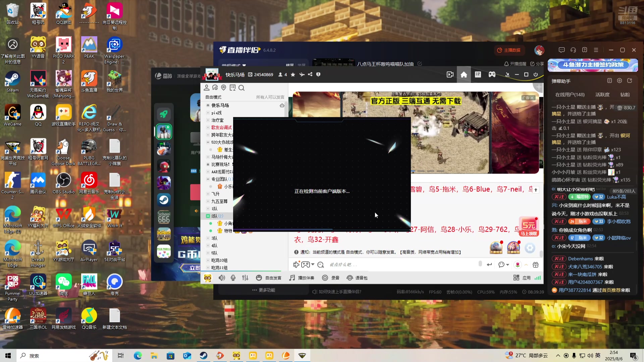Toggle recording with 录音 button
Viewport: 644px width, 362px height.
coord(331,278)
